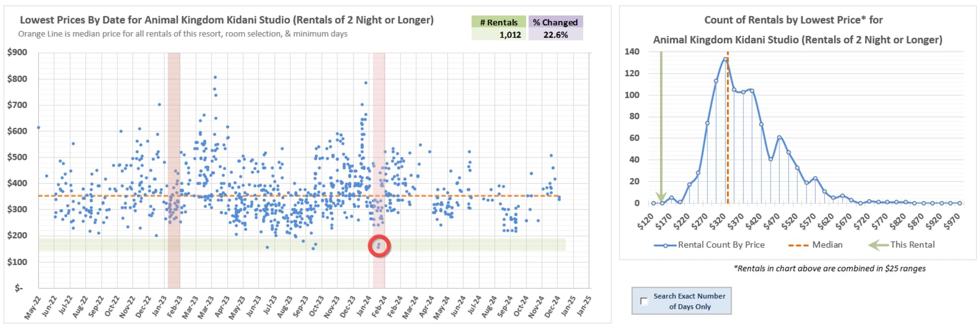Screen dimensions: 980x326
Task: Select the $900 label on the price axis
Action: point(17,52)
